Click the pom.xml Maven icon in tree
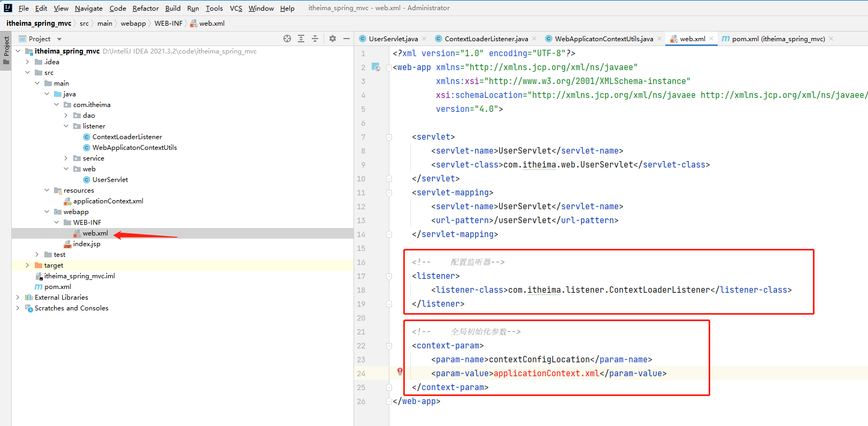868x426 pixels. coord(39,287)
